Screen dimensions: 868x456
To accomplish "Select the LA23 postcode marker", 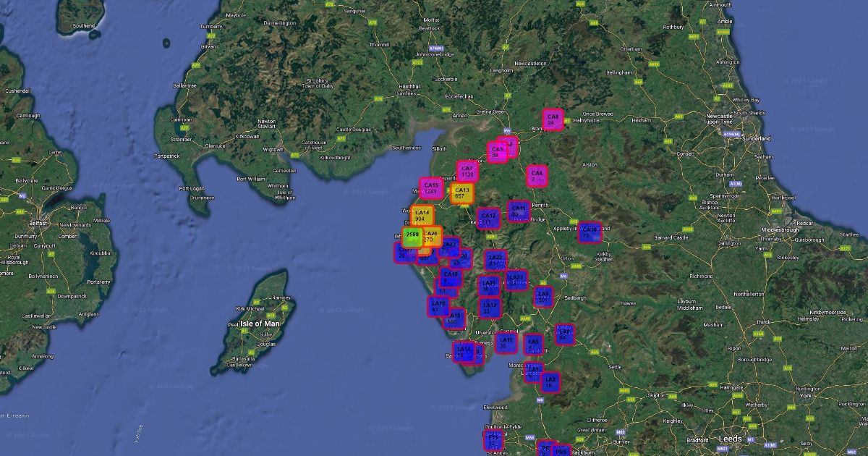I will pos(516,279).
